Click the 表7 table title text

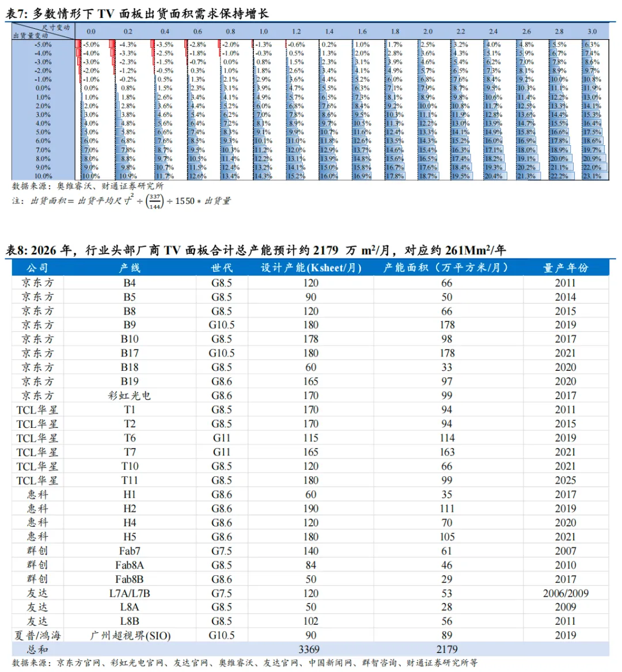(x=137, y=14)
